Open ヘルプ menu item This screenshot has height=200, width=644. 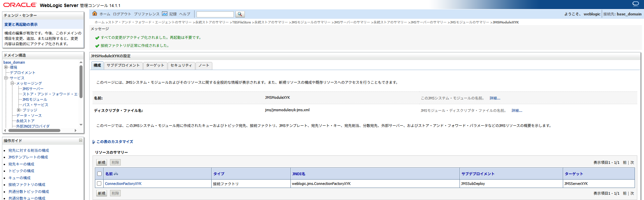pos(184,14)
